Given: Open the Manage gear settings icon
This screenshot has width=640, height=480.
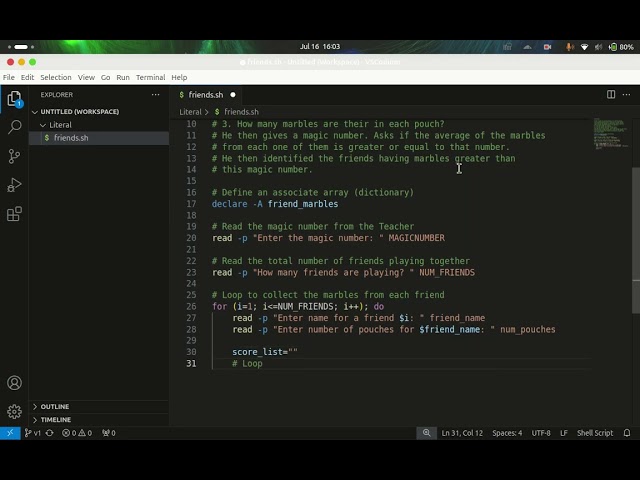Looking at the screenshot, I should point(14,411).
